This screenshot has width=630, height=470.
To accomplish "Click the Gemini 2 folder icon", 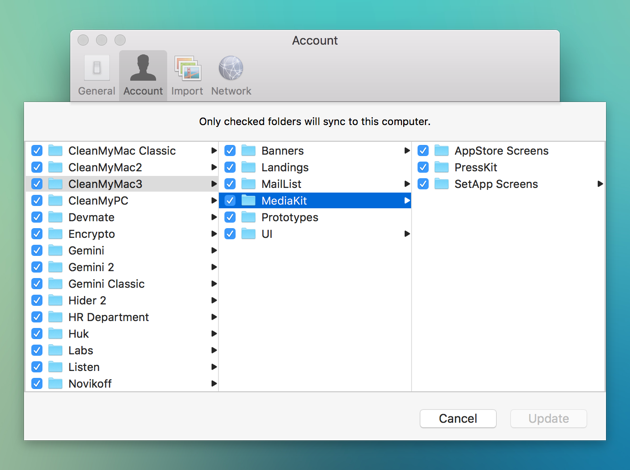I will tap(55, 267).
